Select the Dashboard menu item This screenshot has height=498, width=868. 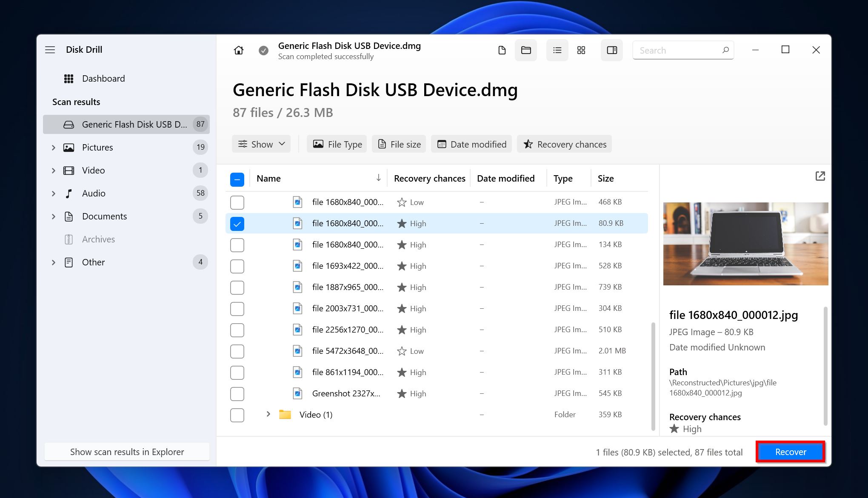pyautogui.click(x=103, y=78)
